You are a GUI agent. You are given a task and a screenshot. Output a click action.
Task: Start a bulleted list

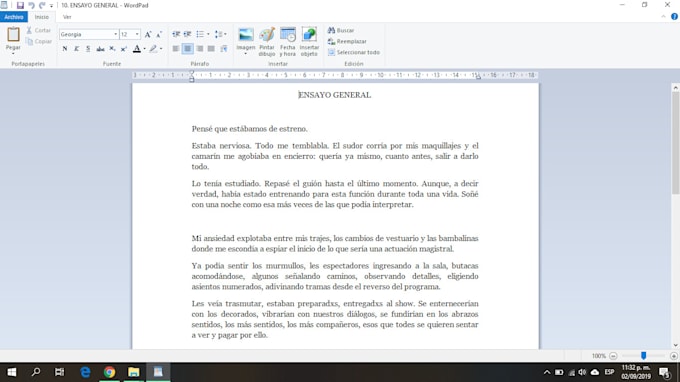click(200, 34)
